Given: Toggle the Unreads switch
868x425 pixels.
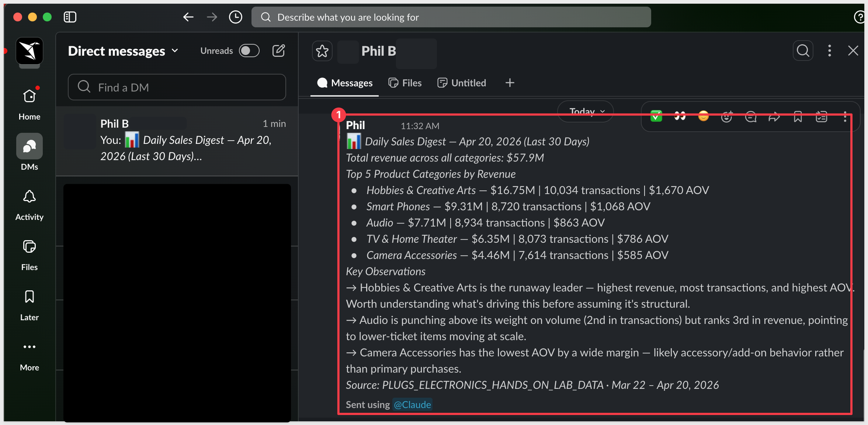Looking at the screenshot, I should click(x=249, y=51).
